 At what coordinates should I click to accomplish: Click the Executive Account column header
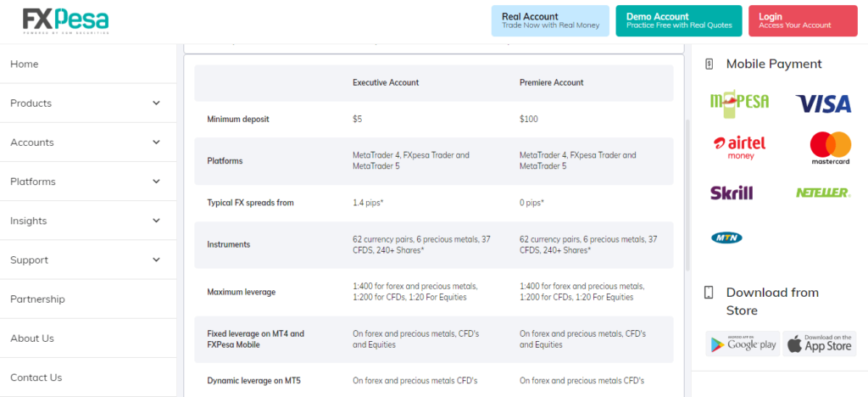pos(386,82)
